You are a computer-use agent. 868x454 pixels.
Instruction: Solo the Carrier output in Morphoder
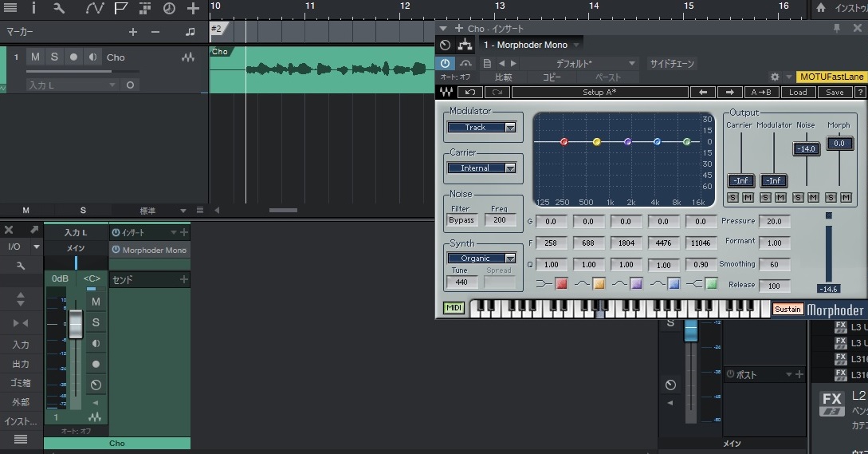tap(733, 197)
